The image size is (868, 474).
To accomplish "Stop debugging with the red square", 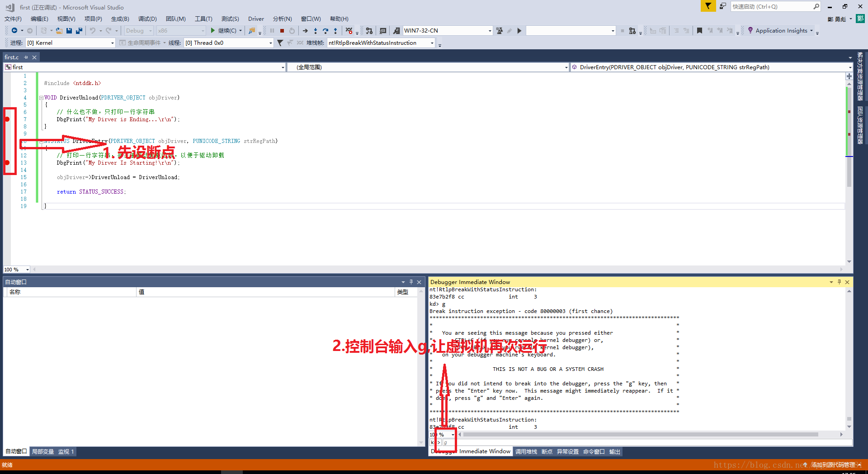I will [x=282, y=31].
